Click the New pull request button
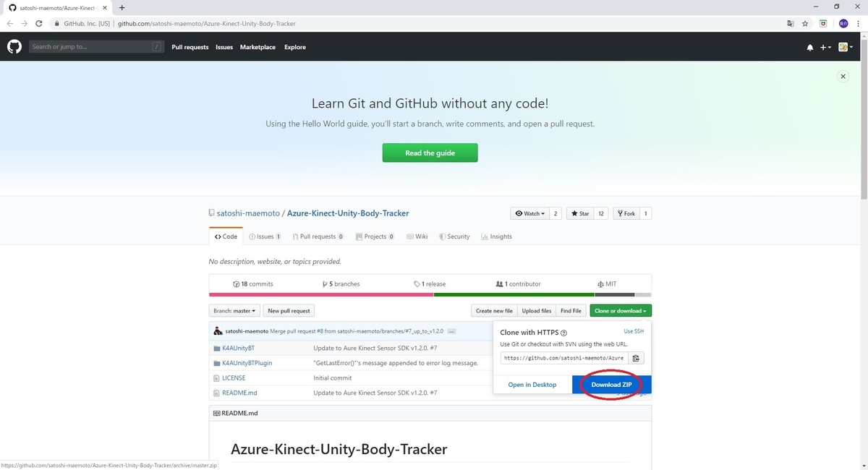The width and height of the screenshot is (868, 470). pos(289,311)
